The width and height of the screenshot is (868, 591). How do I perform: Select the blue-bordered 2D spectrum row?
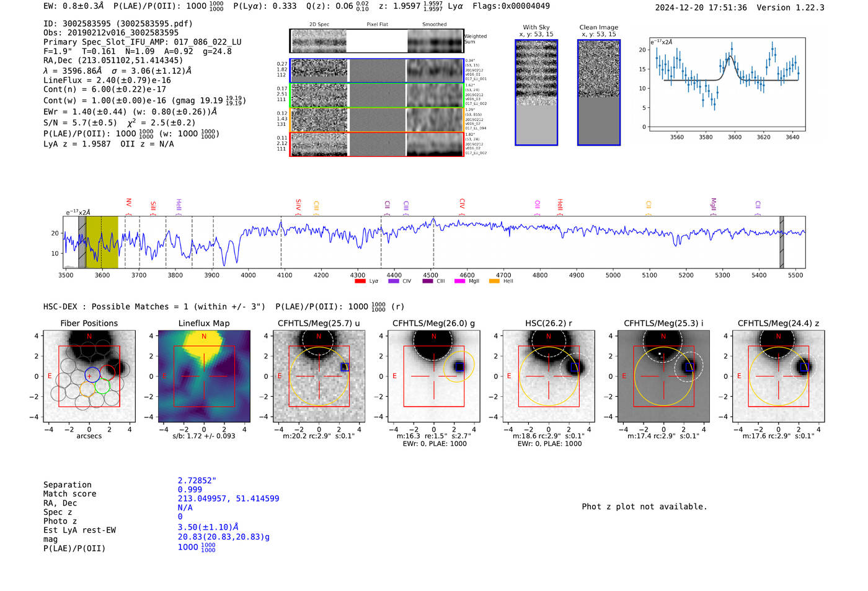click(377, 71)
